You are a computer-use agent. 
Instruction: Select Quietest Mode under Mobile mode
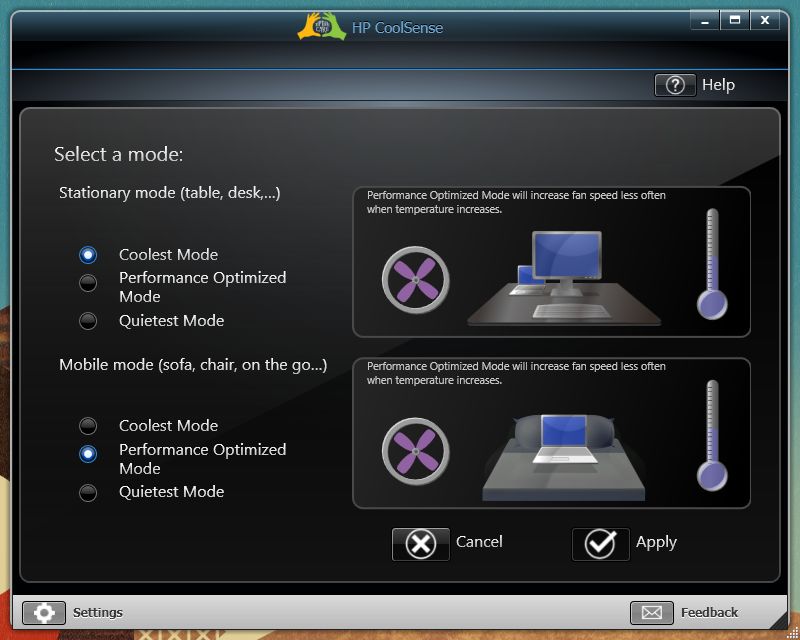click(x=88, y=493)
